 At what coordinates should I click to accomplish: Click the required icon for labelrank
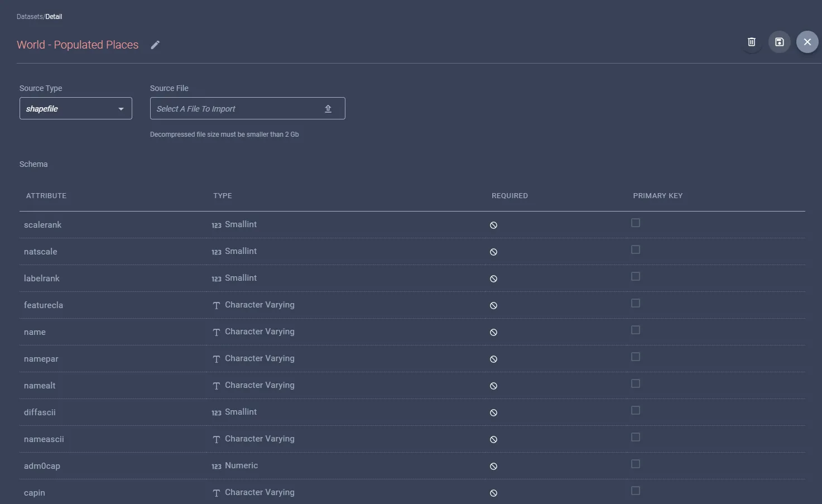(493, 279)
